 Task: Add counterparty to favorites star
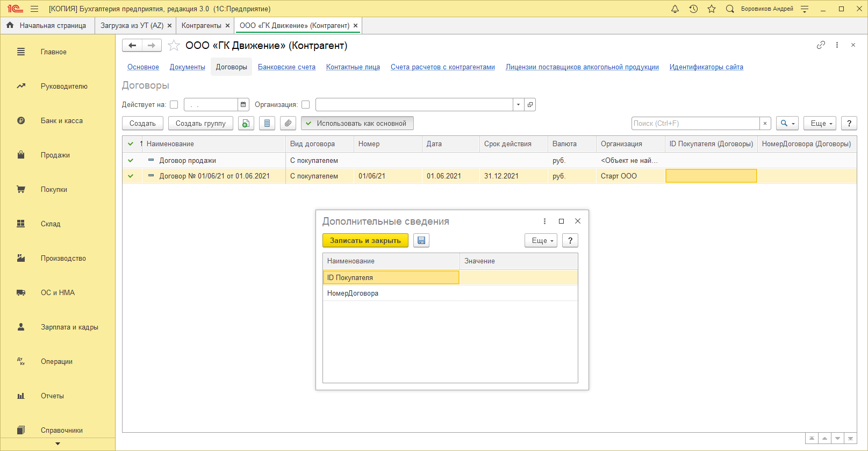point(174,46)
